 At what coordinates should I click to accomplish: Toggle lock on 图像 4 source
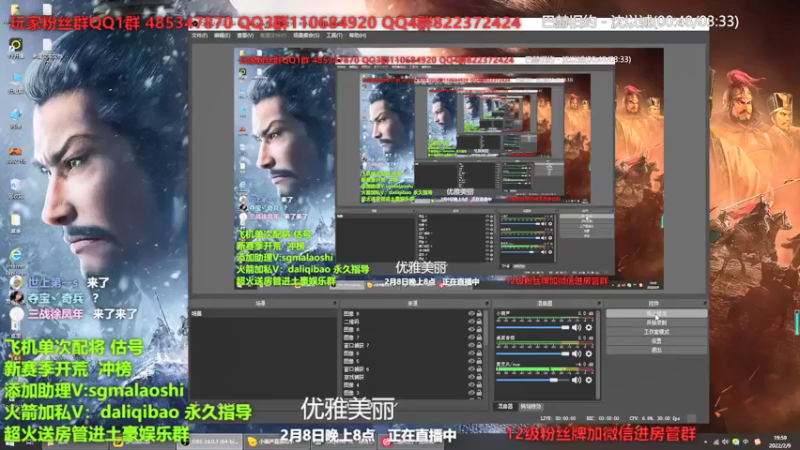pos(480,385)
